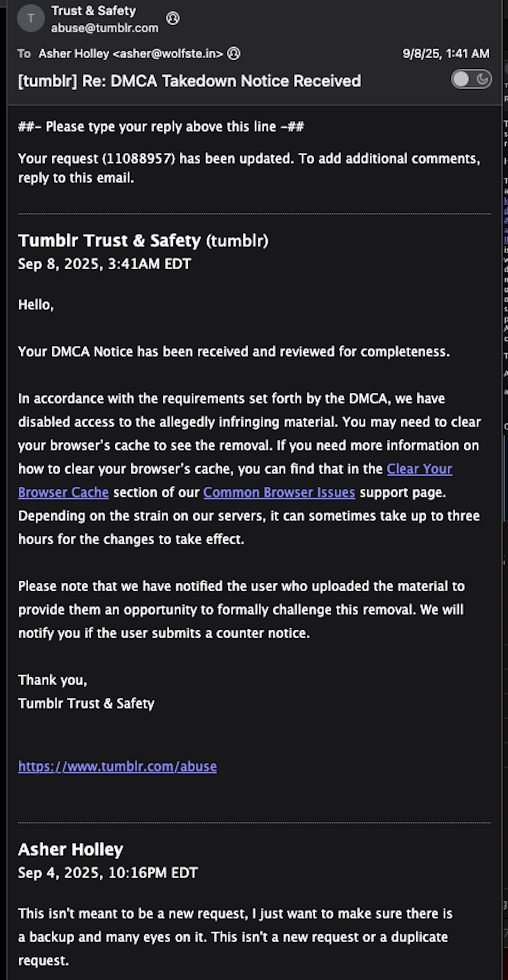Viewport: 508px width, 980px height.
Task: Click the sender name Trust & Safety
Action: pyautogui.click(x=93, y=11)
